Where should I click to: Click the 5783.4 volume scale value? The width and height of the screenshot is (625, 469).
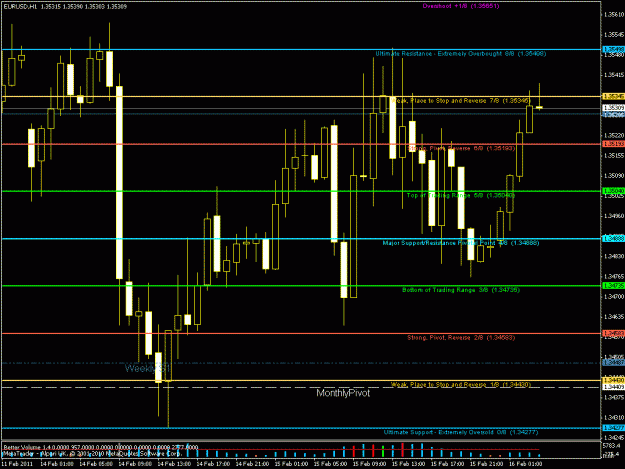tap(612, 445)
